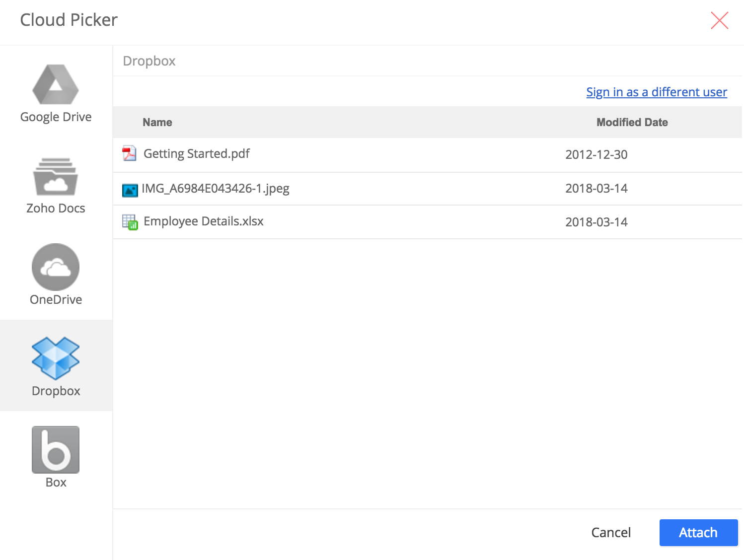Click the Modified Date column header
Image resolution: width=744 pixels, height=560 pixels.
pyautogui.click(x=632, y=123)
